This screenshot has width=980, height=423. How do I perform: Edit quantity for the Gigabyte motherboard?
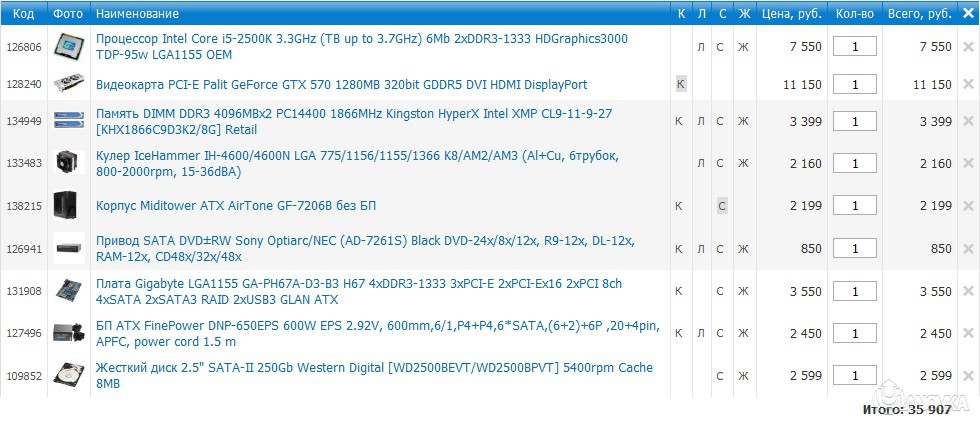[855, 291]
